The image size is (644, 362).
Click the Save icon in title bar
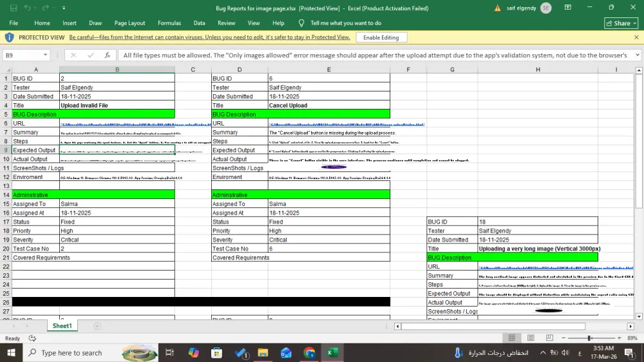[x=14, y=8]
